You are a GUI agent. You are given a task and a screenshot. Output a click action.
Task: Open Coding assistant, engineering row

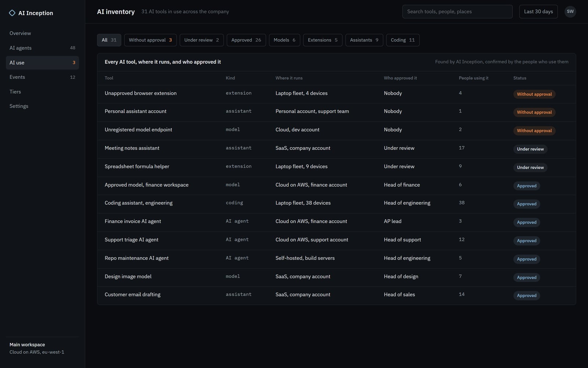click(x=336, y=204)
